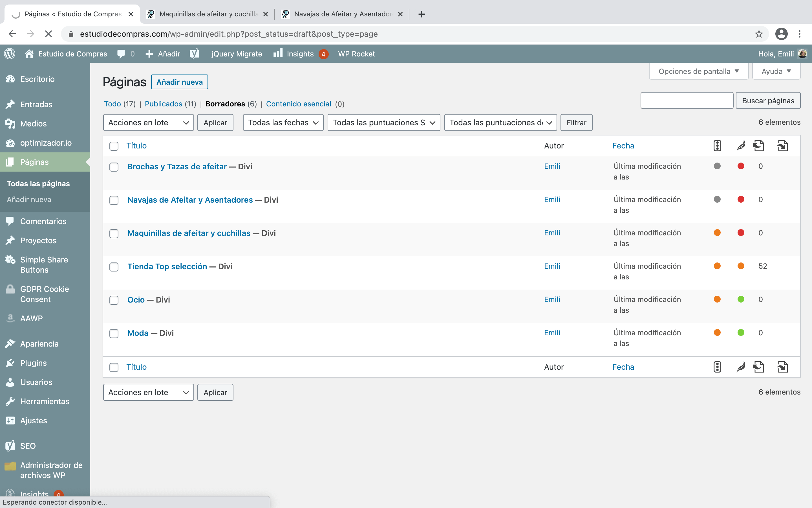Show Publicados (11) pages filter
Screen dimensions: 812x508
tap(171, 104)
